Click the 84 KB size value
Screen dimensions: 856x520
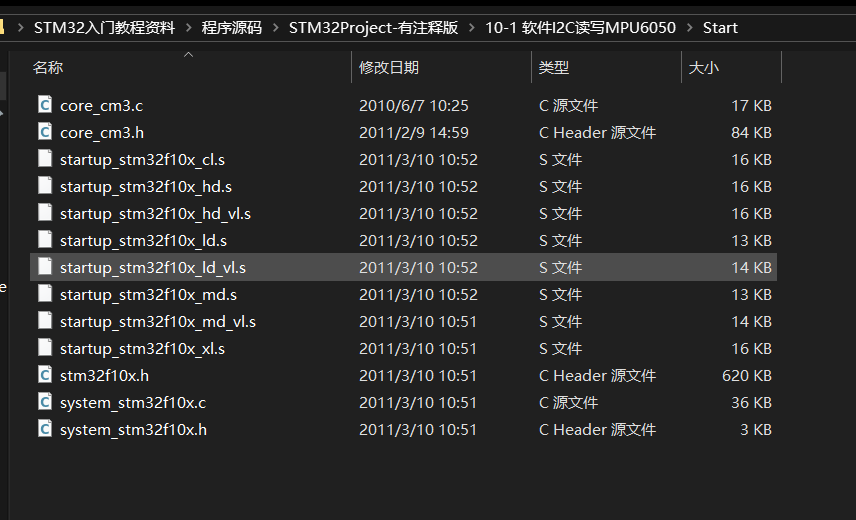coord(751,133)
